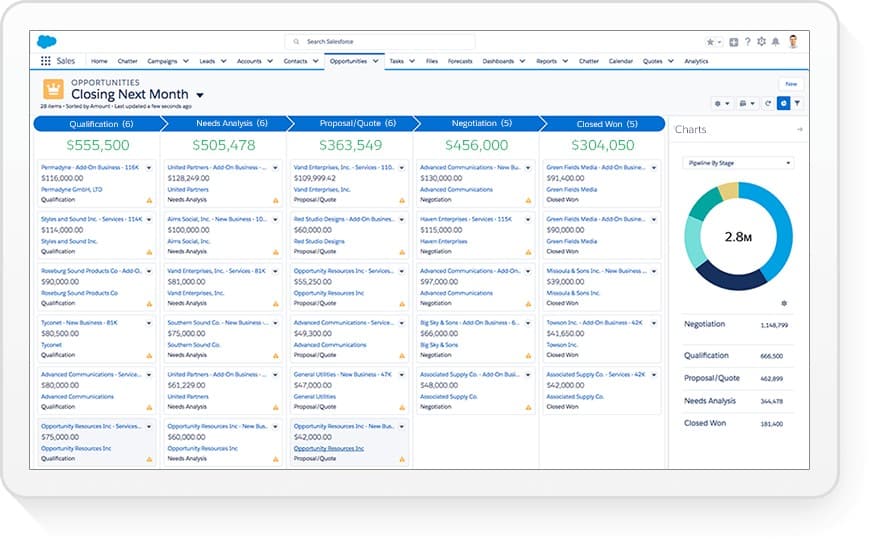Open the Home tab
Screen dimensions: 876x547
point(99,61)
